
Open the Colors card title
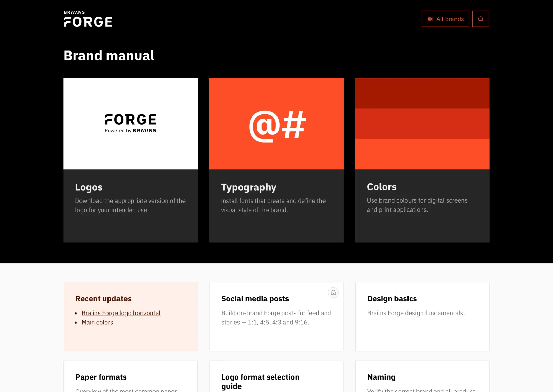382,187
